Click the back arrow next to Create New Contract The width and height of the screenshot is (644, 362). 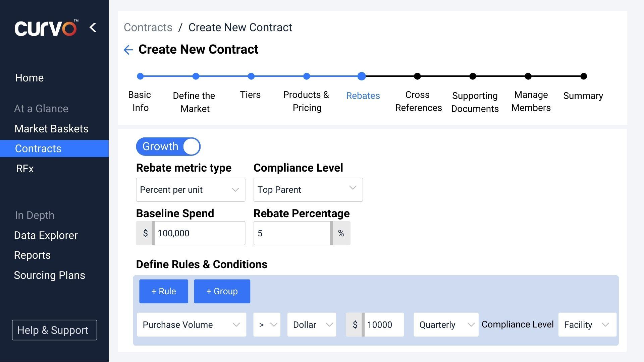(128, 50)
